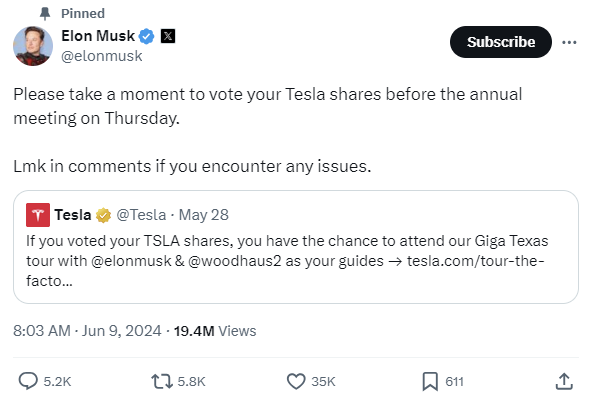
Task: Click the reply comment bubble icon
Action: (28, 381)
